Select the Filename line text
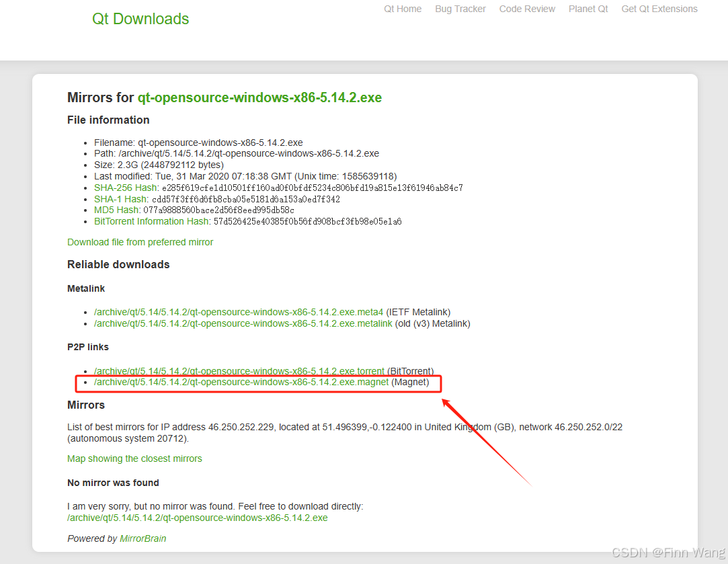 (x=198, y=143)
